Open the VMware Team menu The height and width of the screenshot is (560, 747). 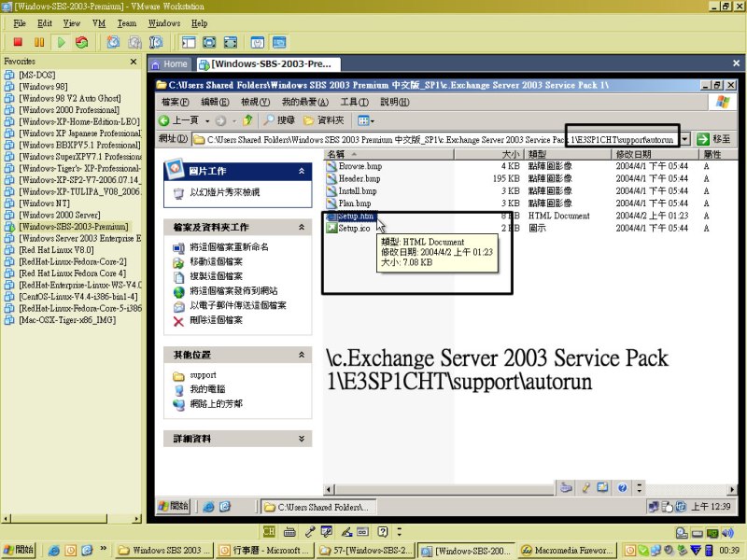[127, 23]
